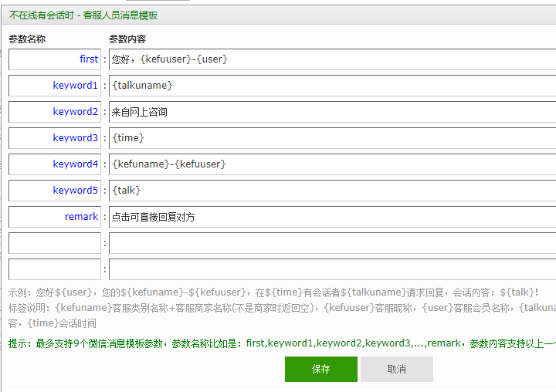
Task: Click the dialog title 不在线有会话时 - 客服人员消息模板
Action: pyautogui.click(x=83, y=15)
